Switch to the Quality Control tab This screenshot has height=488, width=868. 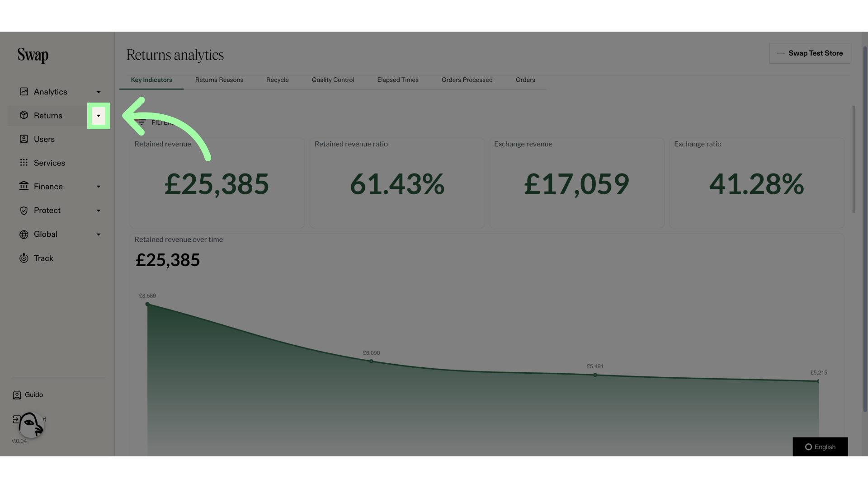[x=333, y=80]
